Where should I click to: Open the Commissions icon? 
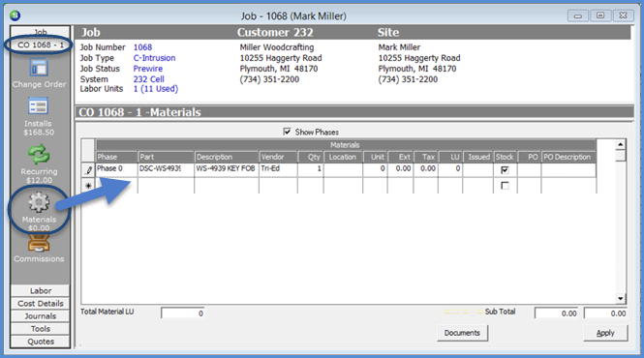pyautogui.click(x=39, y=243)
